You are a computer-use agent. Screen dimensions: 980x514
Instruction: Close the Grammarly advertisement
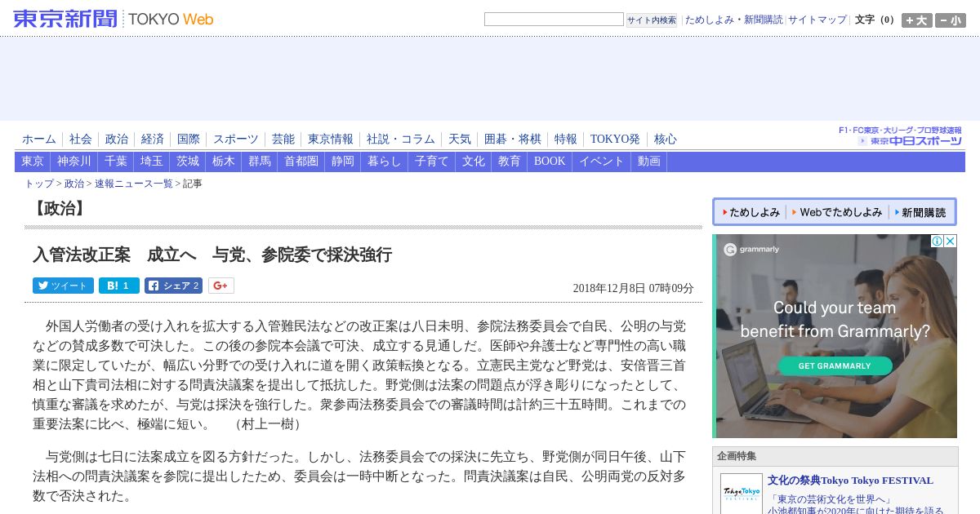coord(950,241)
